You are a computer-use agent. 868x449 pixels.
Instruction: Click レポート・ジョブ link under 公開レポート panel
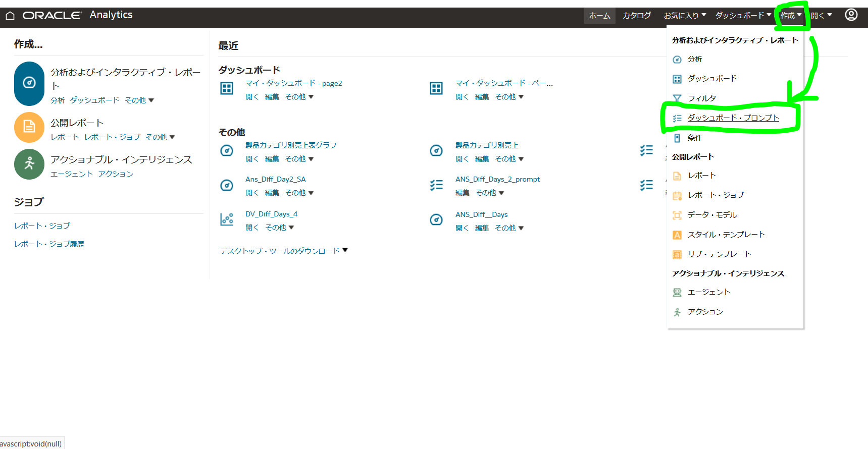112,137
